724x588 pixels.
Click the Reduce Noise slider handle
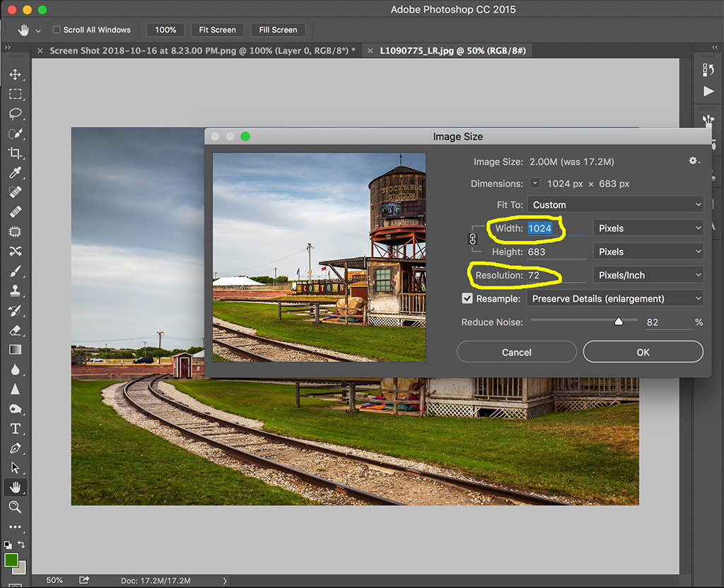point(619,322)
